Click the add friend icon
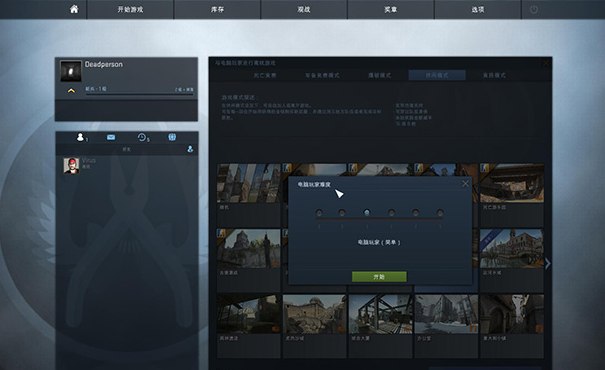The width and height of the screenshot is (605, 370). coord(190,149)
